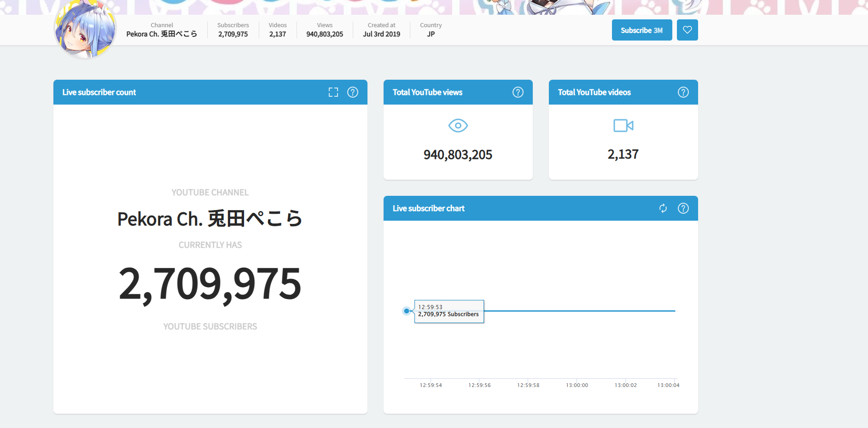Click the 13:00:00 axis label on chart

(x=577, y=385)
